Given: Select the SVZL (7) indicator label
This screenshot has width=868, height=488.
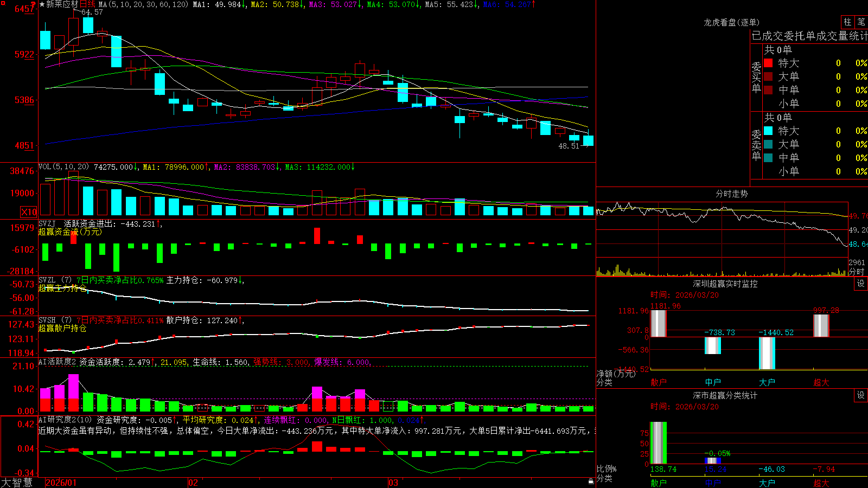Looking at the screenshot, I should pyautogui.click(x=55, y=280).
